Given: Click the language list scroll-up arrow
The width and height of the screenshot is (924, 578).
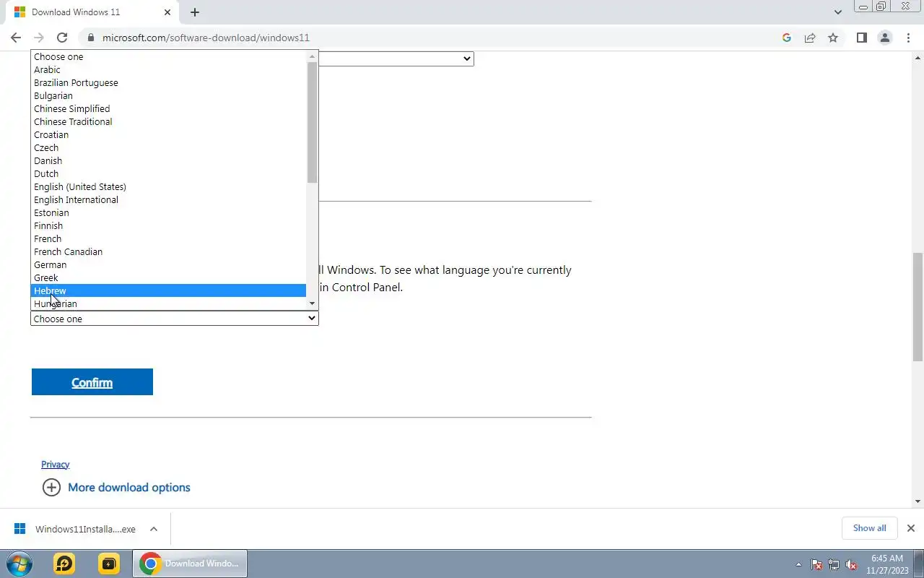Looking at the screenshot, I should [312, 56].
